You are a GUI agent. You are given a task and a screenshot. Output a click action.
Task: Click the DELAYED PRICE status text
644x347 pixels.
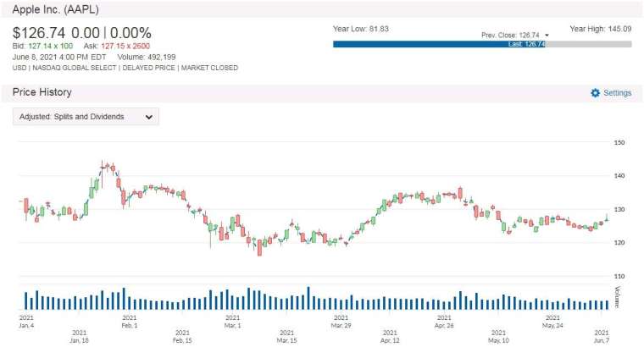(148, 68)
